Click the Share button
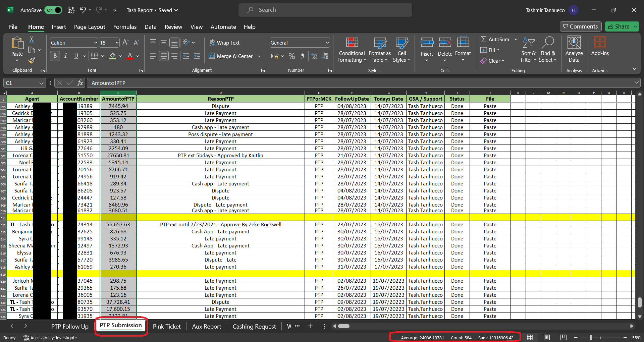This screenshot has width=644, height=342. coord(619,26)
